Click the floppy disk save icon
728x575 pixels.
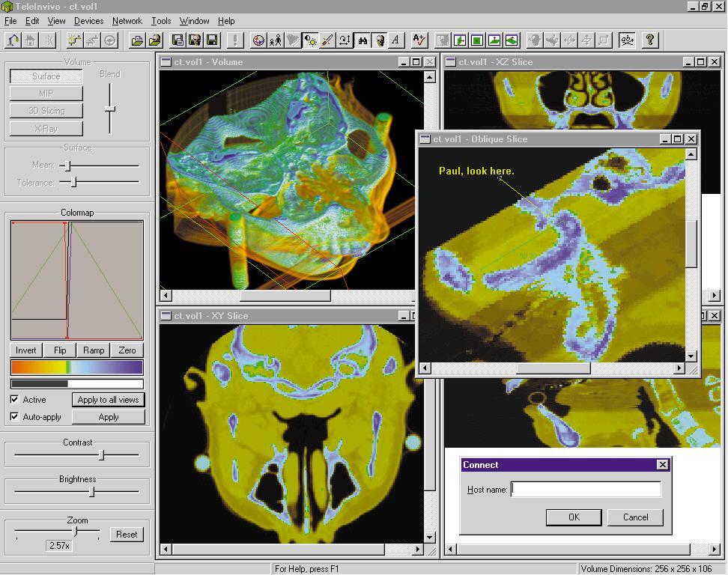point(212,40)
